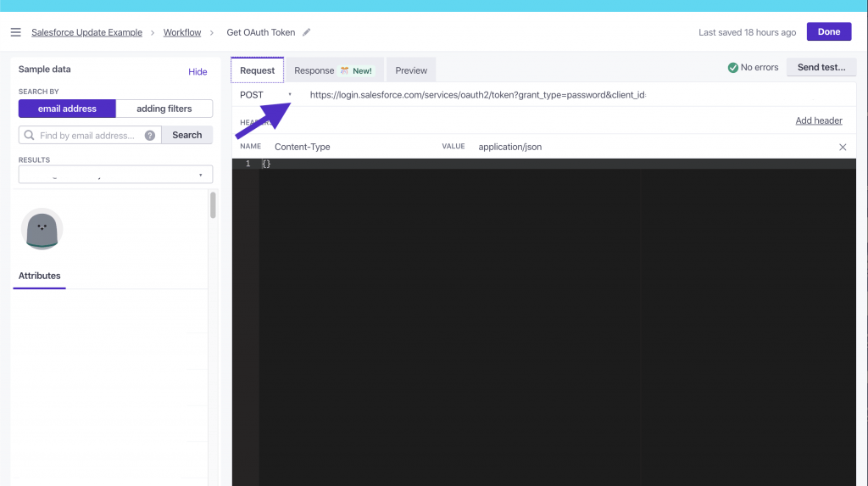Click the Search button
The width and height of the screenshot is (868, 486).
[187, 135]
